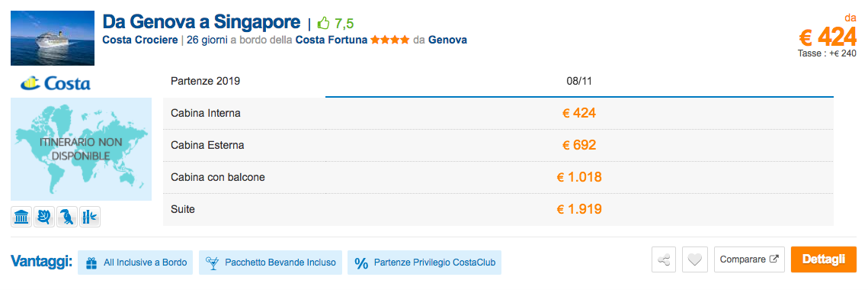868x290 pixels.
Task: Select the Cabina Interna € 424 price
Action: (x=579, y=113)
